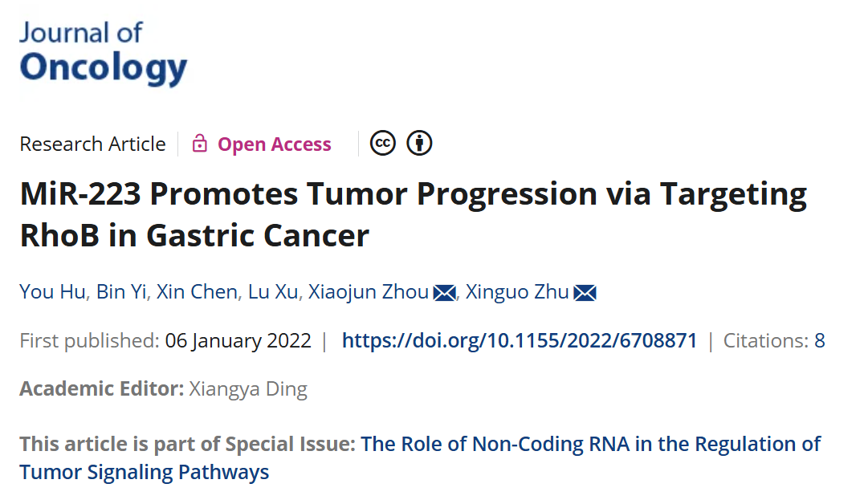864x504 pixels.
Task: Click the Research Article label
Action: coord(92,144)
